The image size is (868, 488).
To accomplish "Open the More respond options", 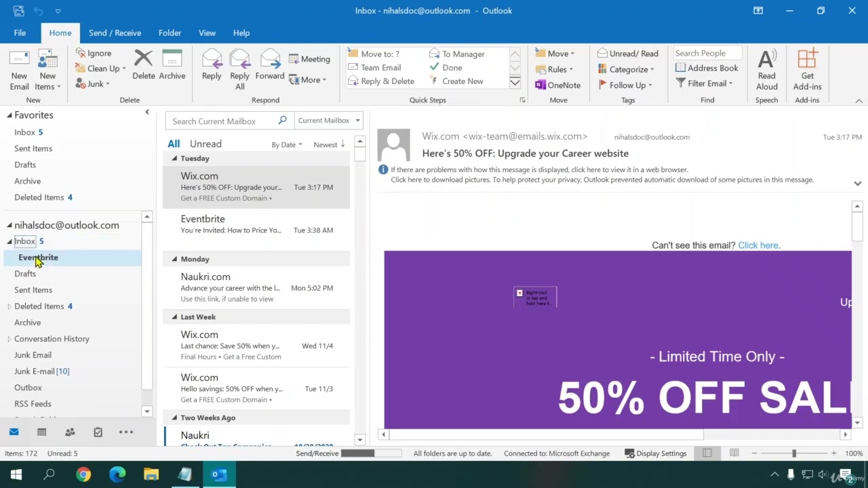I will pos(308,80).
